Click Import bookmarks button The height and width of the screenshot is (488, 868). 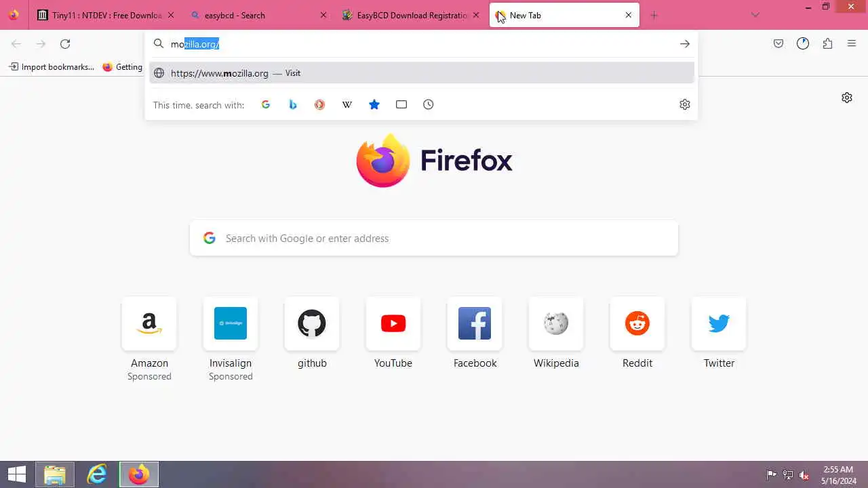point(52,67)
